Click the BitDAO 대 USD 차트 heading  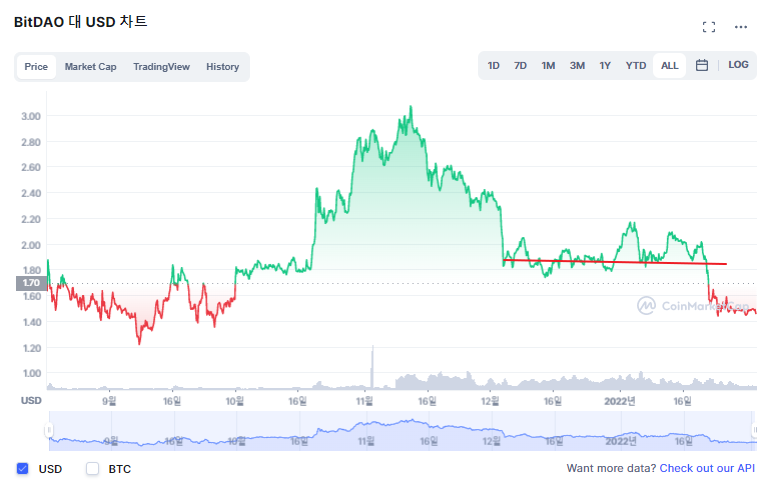click(x=80, y=22)
